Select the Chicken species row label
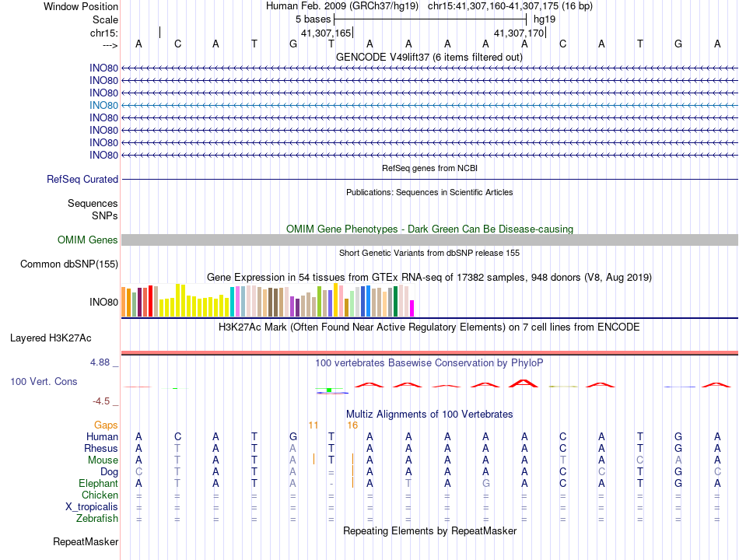The width and height of the screenshot is (739, 560). (x=100, y=495)
